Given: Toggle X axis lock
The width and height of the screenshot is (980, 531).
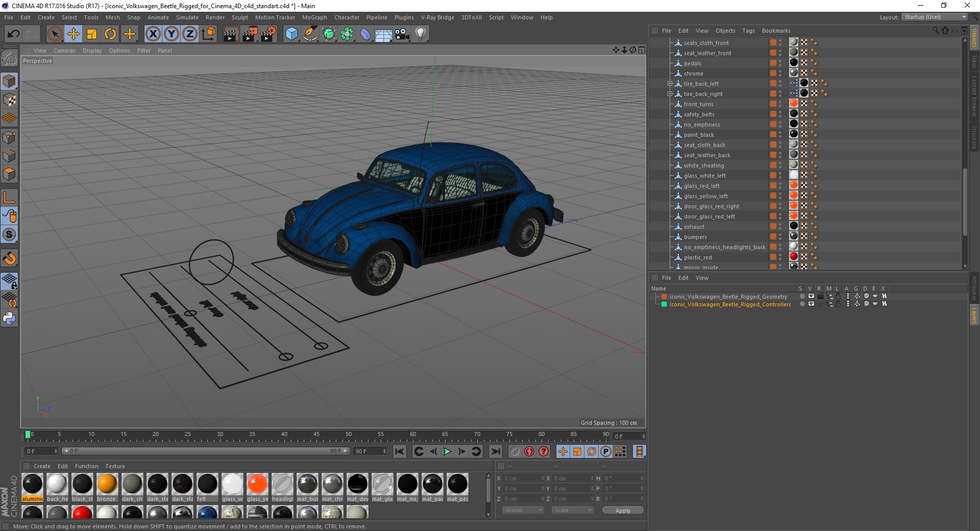Looking at the screenshot, I should pos(153,34).
